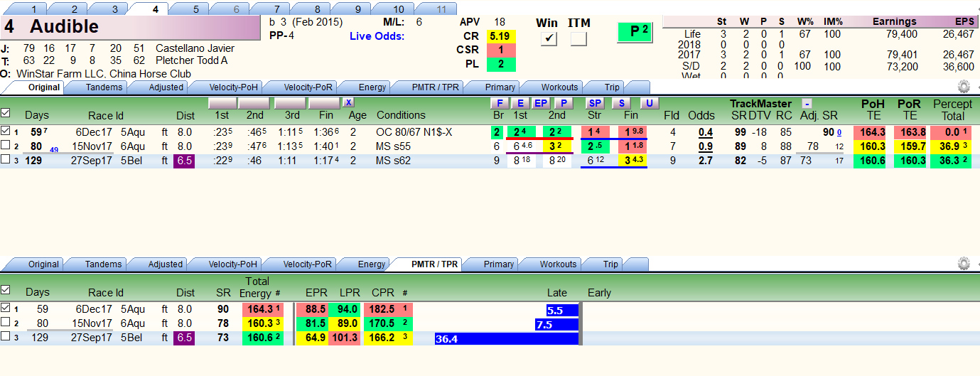The width and height of the screenshot is (980, 376).
Task: Switch to horse tab 9
Action: click(x=357, y=9)
